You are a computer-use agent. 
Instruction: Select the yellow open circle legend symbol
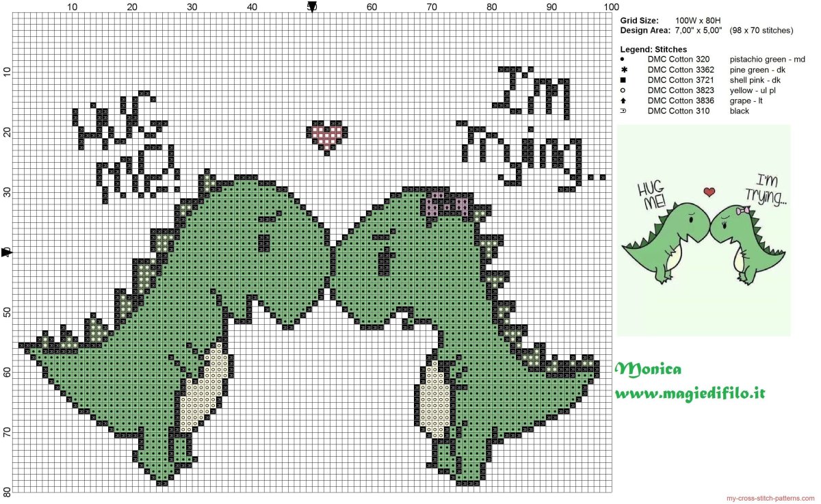click(623, 90)
